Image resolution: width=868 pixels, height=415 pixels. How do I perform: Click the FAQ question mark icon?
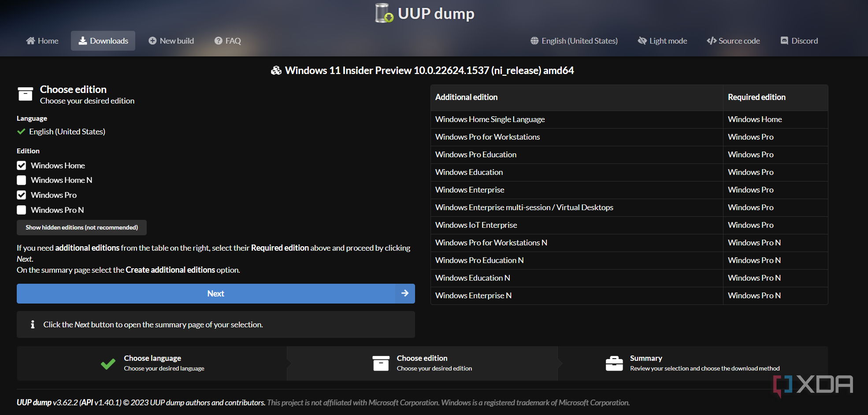[x=218, y=41]
